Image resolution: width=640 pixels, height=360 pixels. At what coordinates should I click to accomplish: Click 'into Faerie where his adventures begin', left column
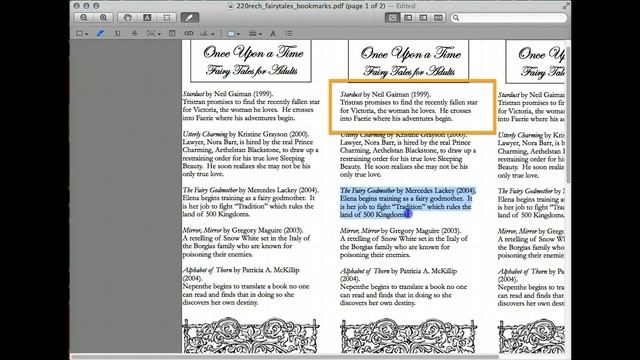pos(238,118)
